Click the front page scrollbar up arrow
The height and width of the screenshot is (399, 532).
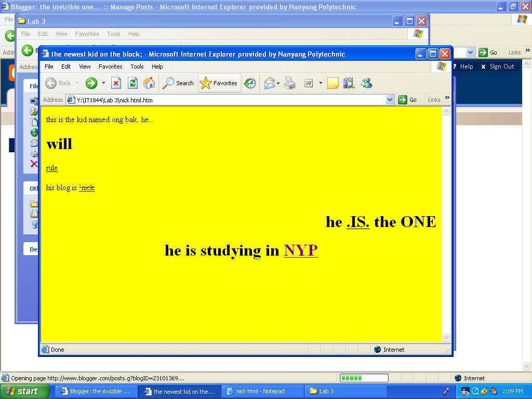pos(446,111)
